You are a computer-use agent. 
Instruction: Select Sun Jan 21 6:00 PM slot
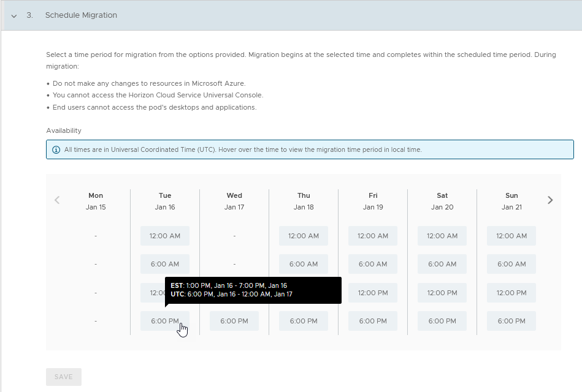511,321
